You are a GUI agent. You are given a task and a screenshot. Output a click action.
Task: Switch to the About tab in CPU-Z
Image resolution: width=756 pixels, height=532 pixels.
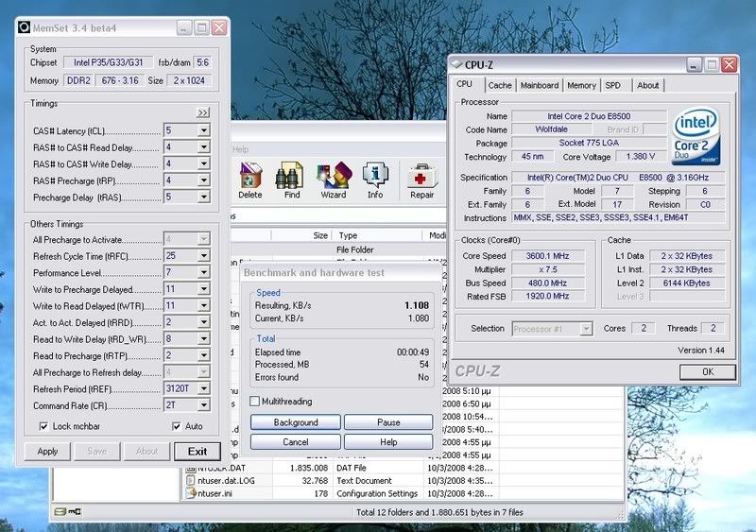click(647, 85)
